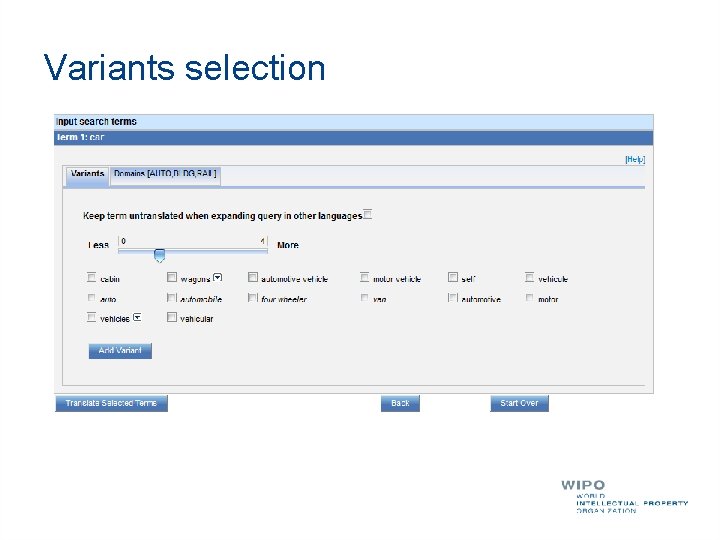Tick the vehicule variant checkbox
Screen dimensions: 720x540
(529, 277)
